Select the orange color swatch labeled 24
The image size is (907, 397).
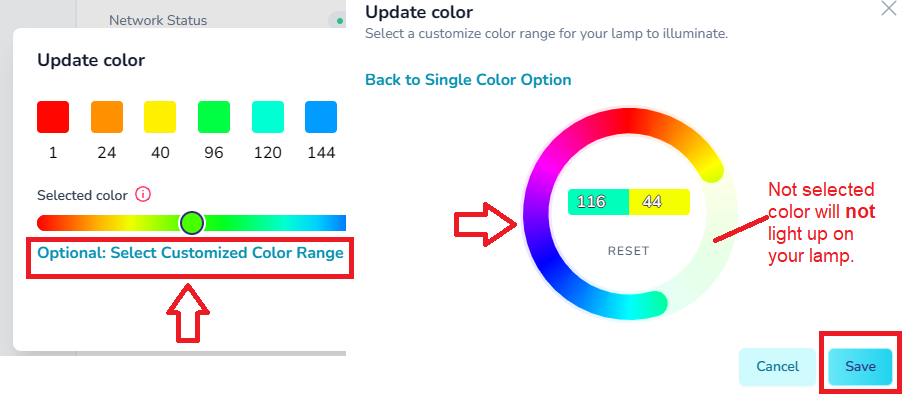pos(107,117)
